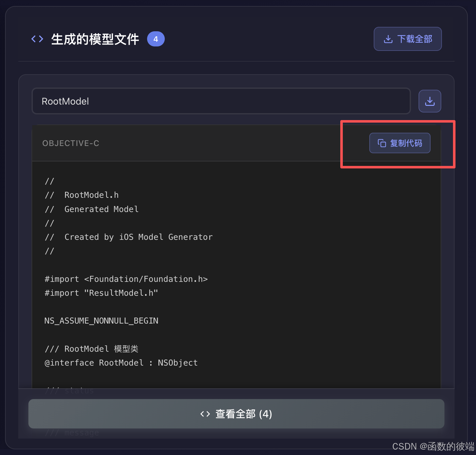476x455 pixels.
Task: Click the code block header bar
Action: (221, 143)
